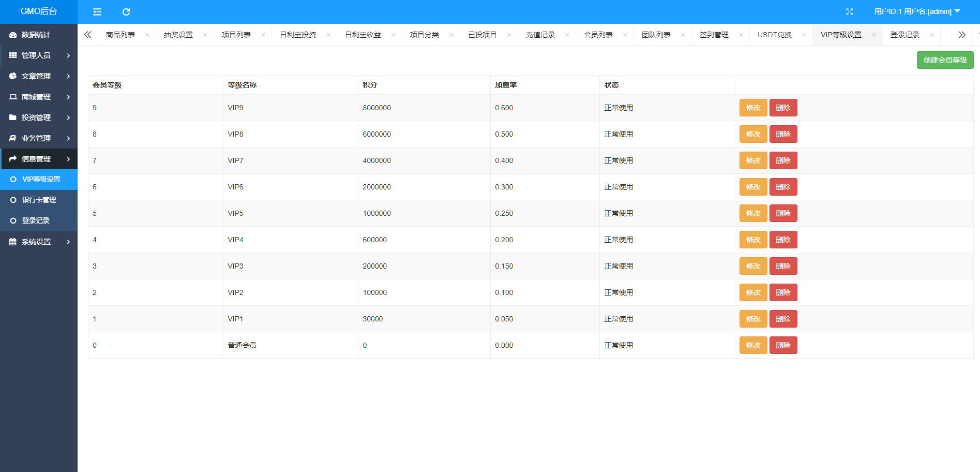Close the 充值记录 tab
Screen dimensions: 980x472
567,35
